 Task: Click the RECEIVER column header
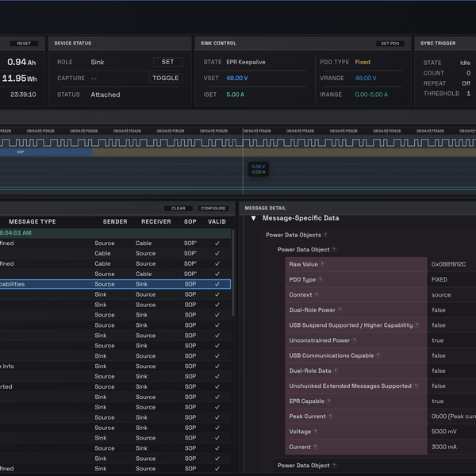coord(156,221)
